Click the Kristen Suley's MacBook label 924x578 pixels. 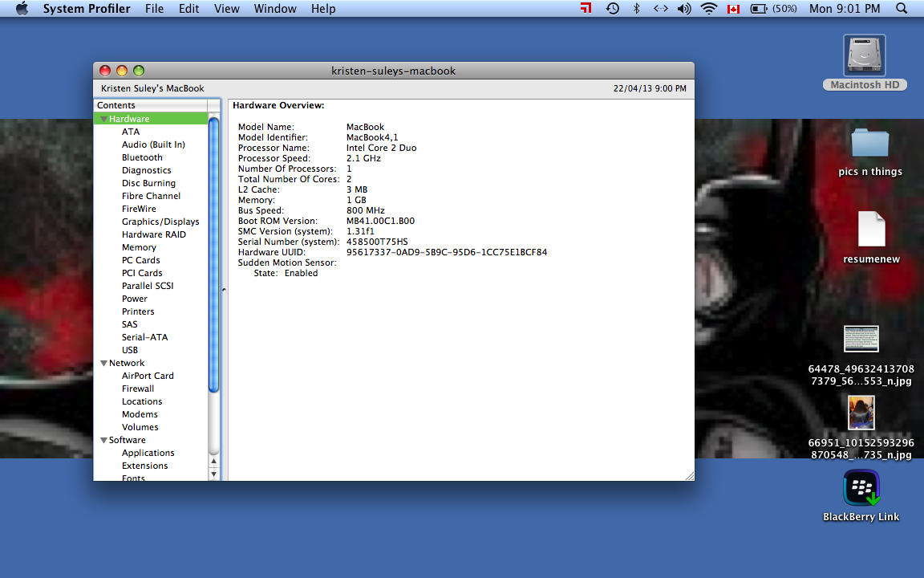pyautogui.click(x=152, y=88)
